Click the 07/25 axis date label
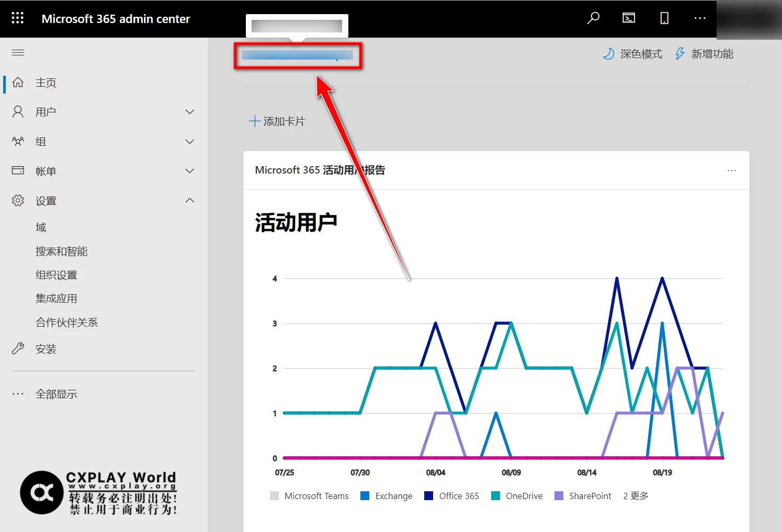The image size is (782, 532). (x=285, y=472)
